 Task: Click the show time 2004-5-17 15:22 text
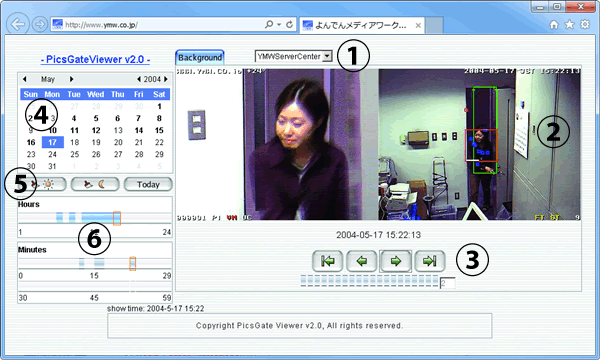pos(155,308)
